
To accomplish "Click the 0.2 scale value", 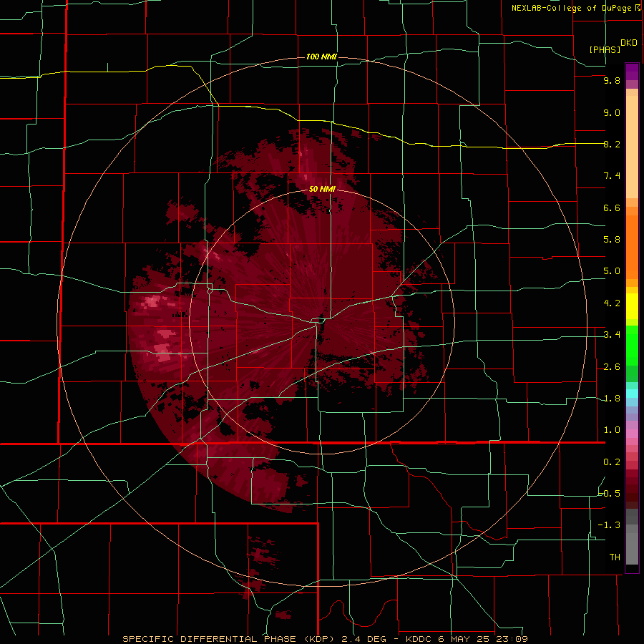I will 612,462.
